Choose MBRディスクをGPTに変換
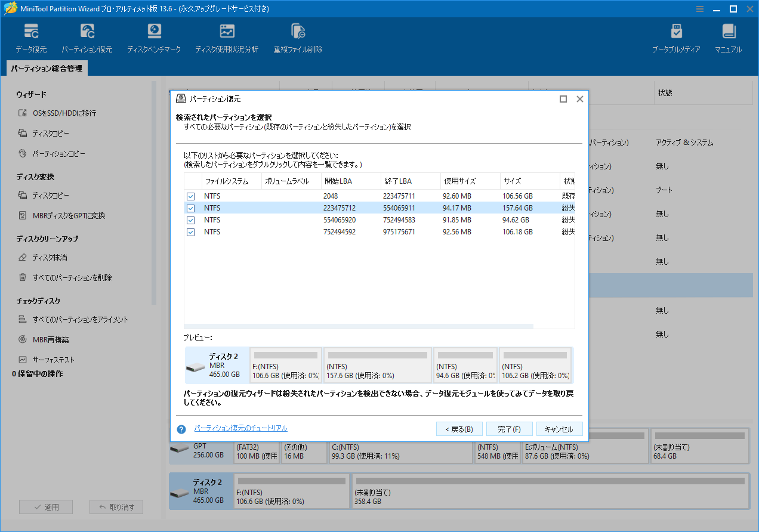This screenshot has height=532, width=759. click(61, 215)
